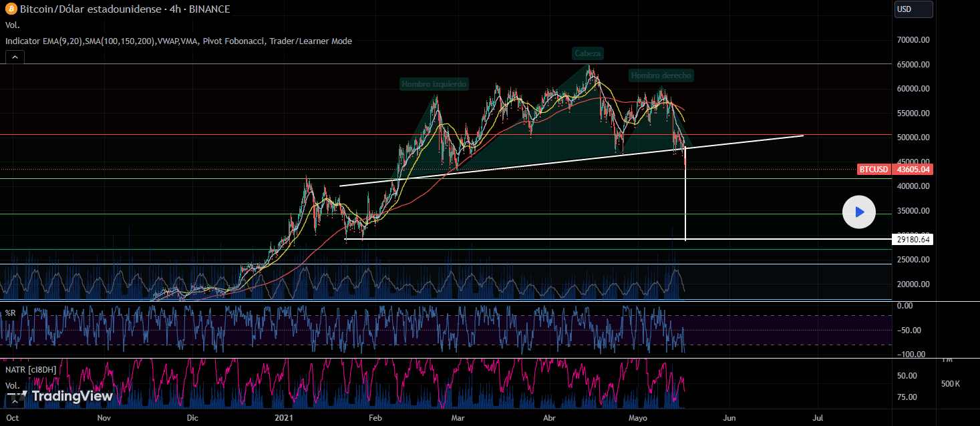Open the USD currency dropdown
Screen dimensions: 980x426
coord(913,9)
